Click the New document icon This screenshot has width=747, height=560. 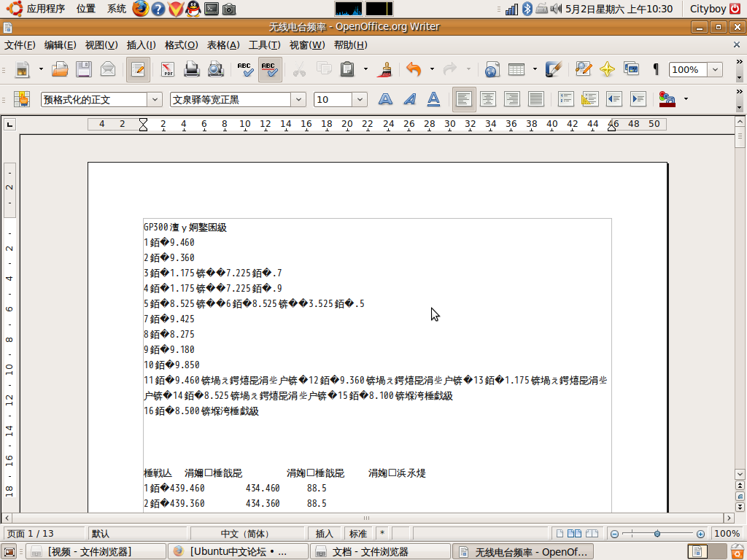point(23,69)
